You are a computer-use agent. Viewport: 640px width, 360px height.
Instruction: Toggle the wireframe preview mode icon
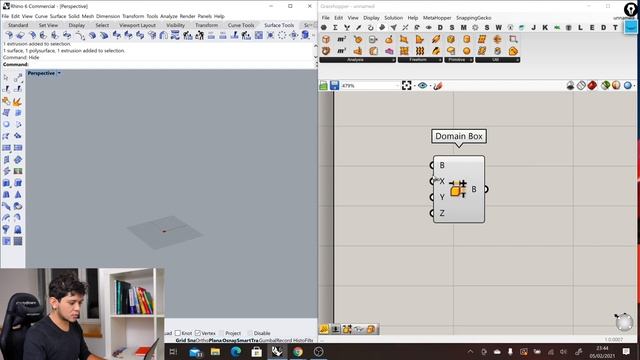coord(581,85)
